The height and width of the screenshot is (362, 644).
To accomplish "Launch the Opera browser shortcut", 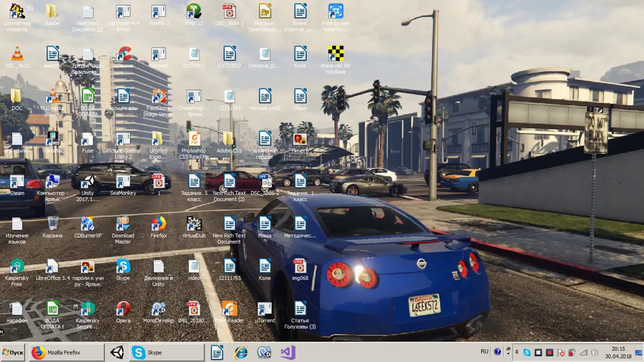I will tap(123, 312).
